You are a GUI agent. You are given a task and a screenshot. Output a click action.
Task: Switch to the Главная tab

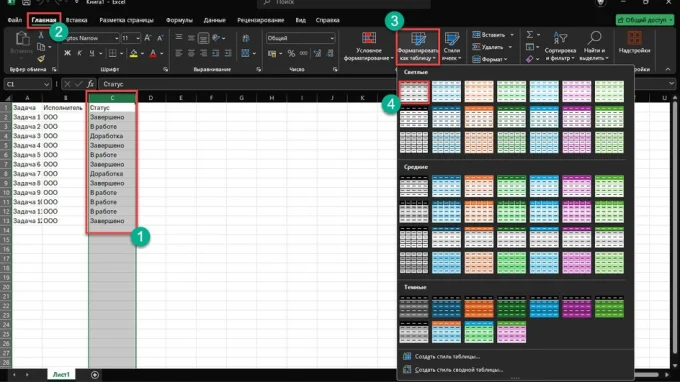(x=44, y=20)
